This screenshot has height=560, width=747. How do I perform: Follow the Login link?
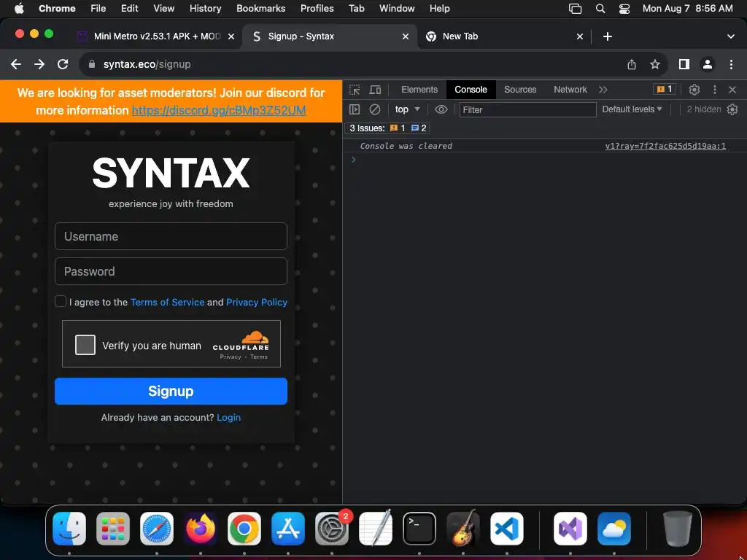(228, 418)
